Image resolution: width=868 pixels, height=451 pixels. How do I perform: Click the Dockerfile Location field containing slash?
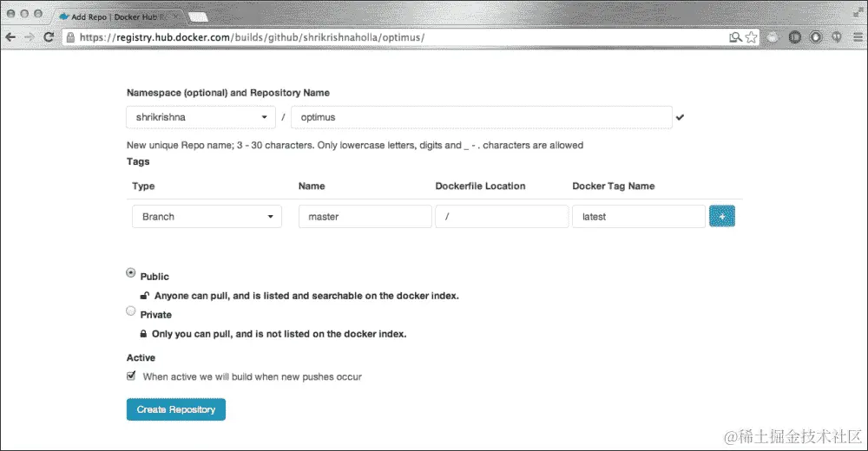coord(502,216)
